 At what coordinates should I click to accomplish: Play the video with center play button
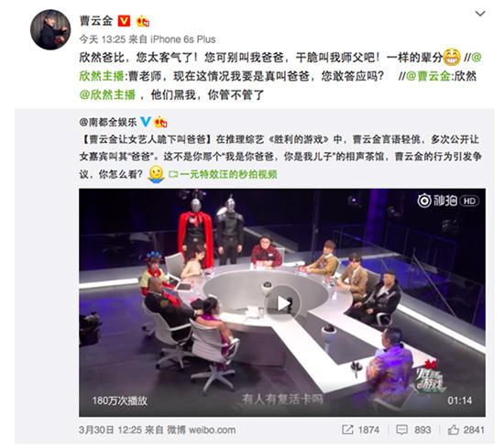[282, 302]
